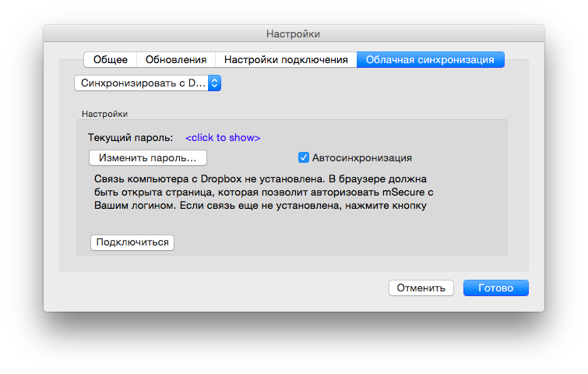This screenshot has height=374, width=588.
Task: Click the Текущий пароль: label
Action: [x=130, y=138]
